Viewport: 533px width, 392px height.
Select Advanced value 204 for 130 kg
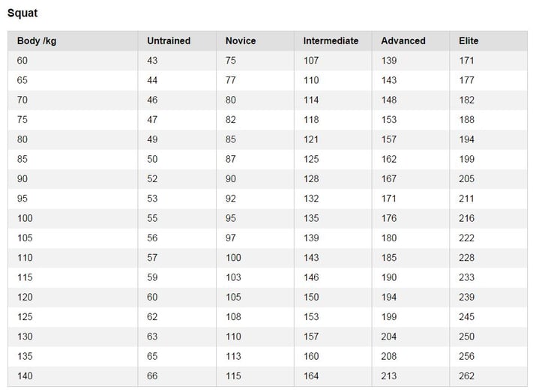(389, 337)
